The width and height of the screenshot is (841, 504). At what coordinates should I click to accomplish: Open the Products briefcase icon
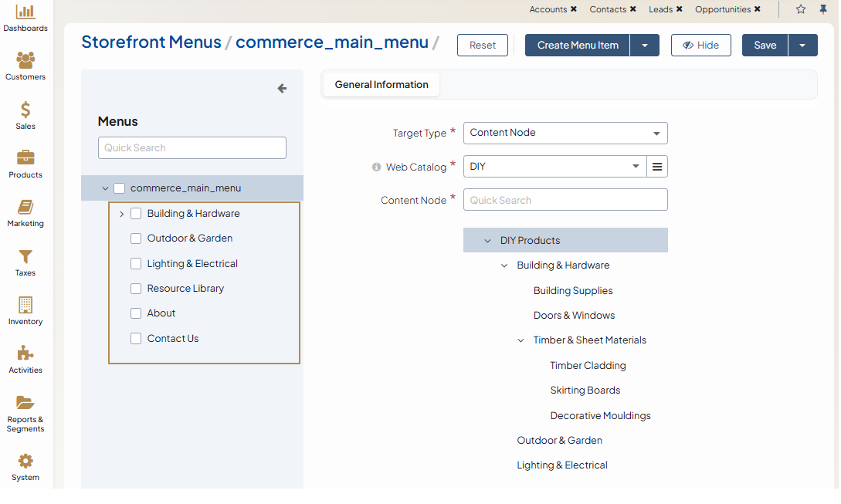pyautogui.click(x=25, y=158)
